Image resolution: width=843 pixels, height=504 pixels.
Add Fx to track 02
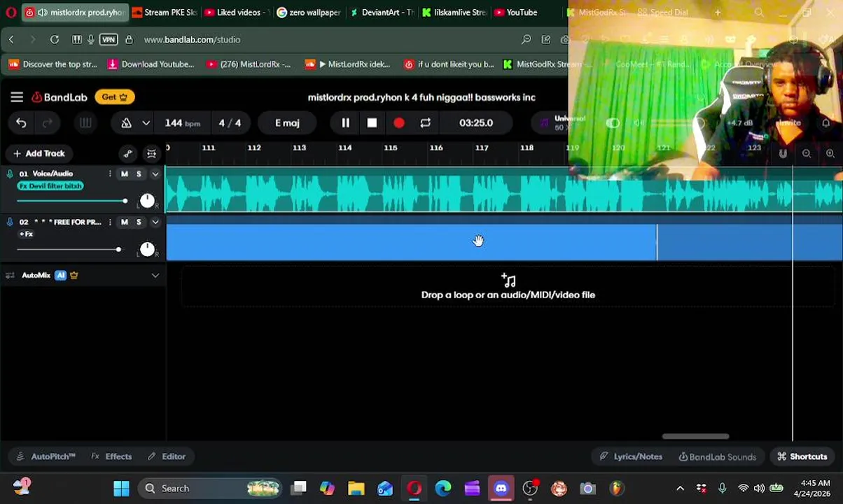[26, 234]
